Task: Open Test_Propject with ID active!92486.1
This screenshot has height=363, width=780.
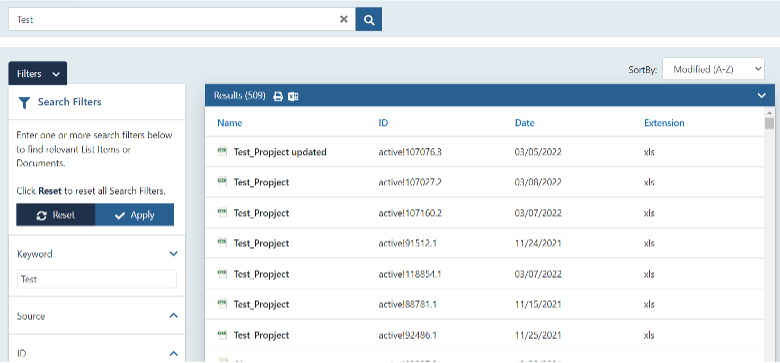Action: pyautogui.click(x=261, y=335)
